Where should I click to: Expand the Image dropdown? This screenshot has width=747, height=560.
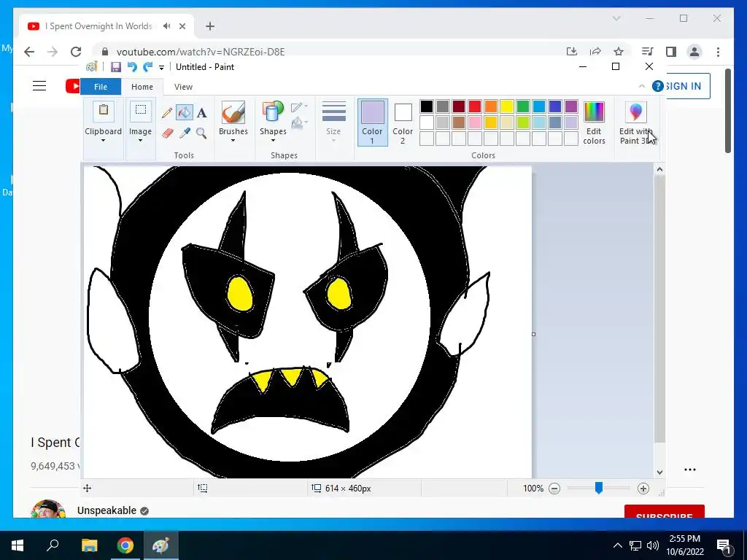140,141
